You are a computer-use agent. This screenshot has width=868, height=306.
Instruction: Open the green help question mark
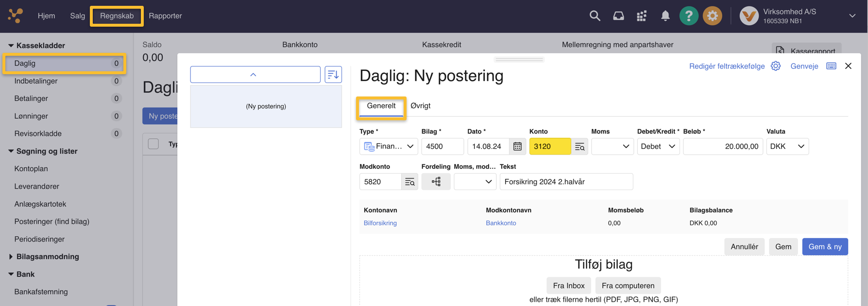point(688,16)
